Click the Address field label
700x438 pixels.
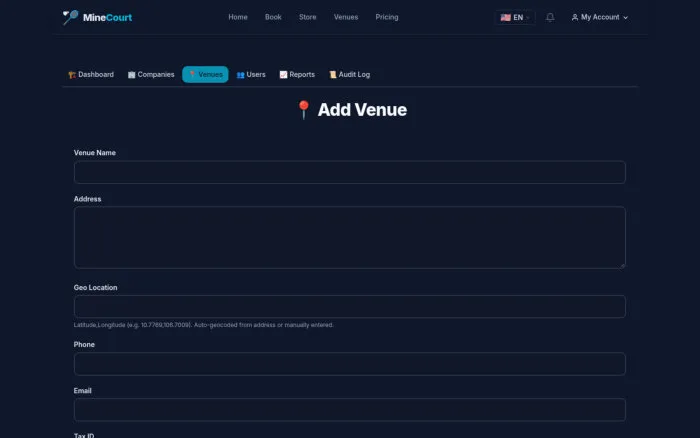click(x=88, y=199)
